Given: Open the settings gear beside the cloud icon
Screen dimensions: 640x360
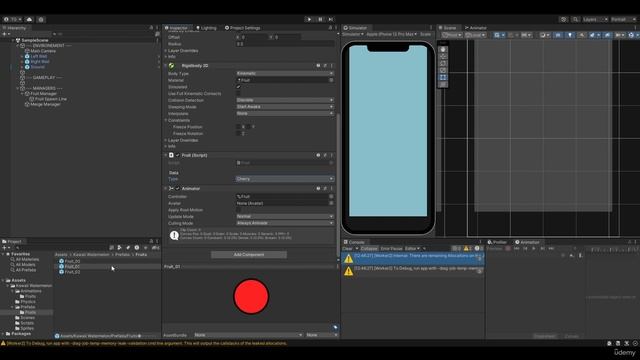Looking at the screenshot, I should (41, 19).
